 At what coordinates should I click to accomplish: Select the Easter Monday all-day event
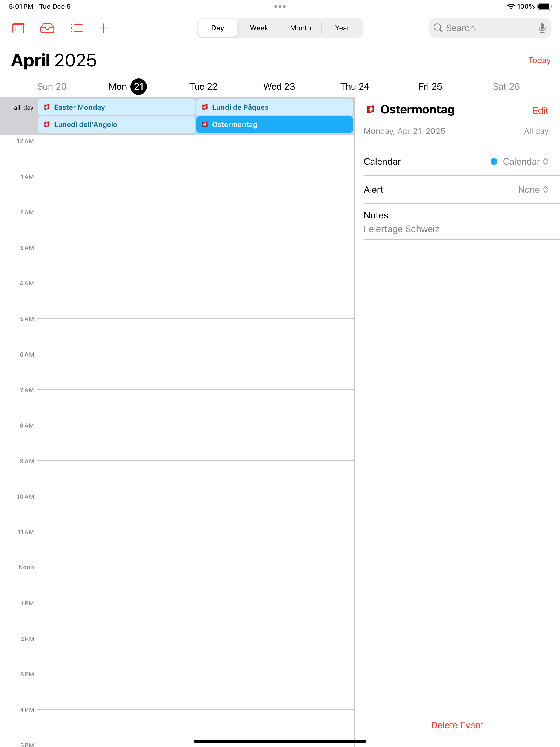116,107
